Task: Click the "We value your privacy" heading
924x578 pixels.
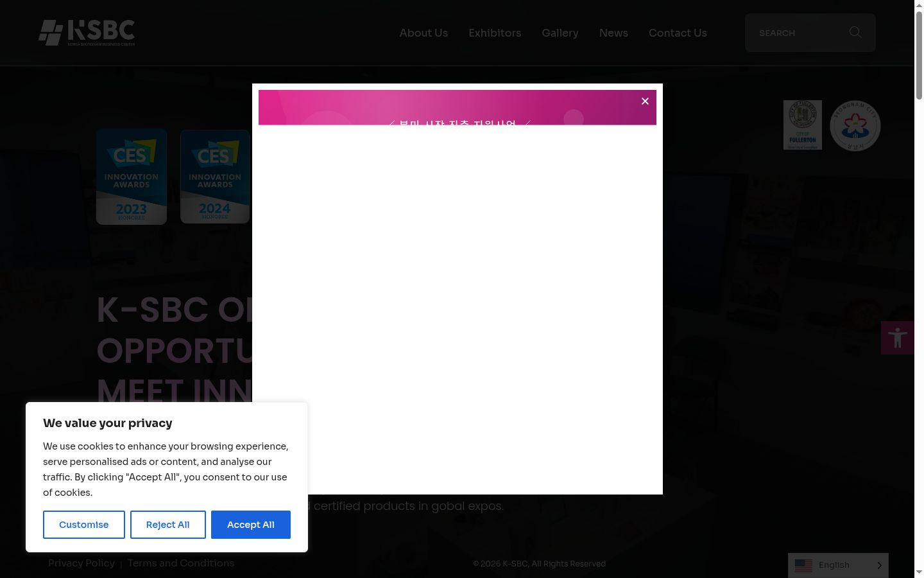Action: click(108, 423)
